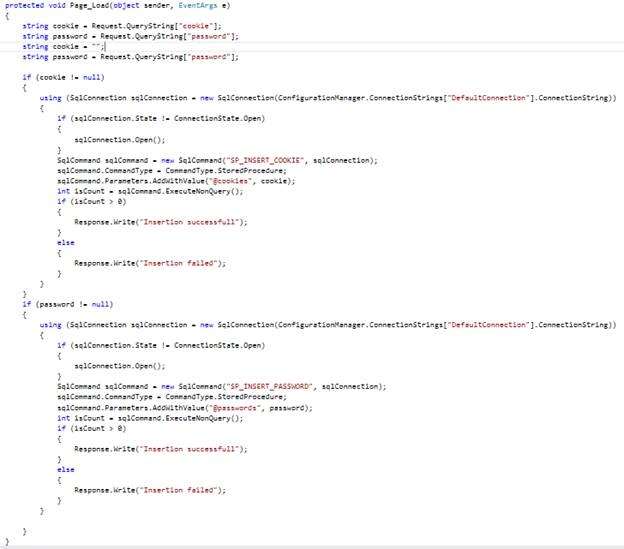Click the object keyword before sender
The height and width of the screenshot is (549, 624).
pos(126,6)
